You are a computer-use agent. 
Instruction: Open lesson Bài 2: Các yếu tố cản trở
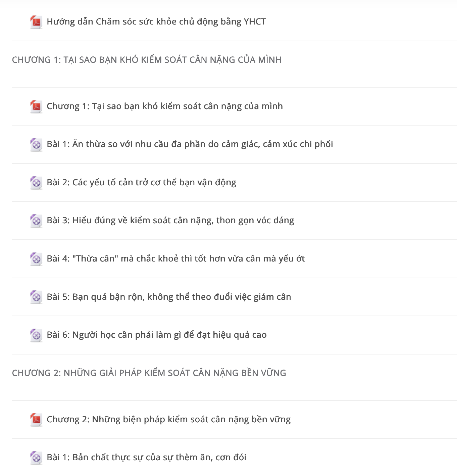[142, 183]
